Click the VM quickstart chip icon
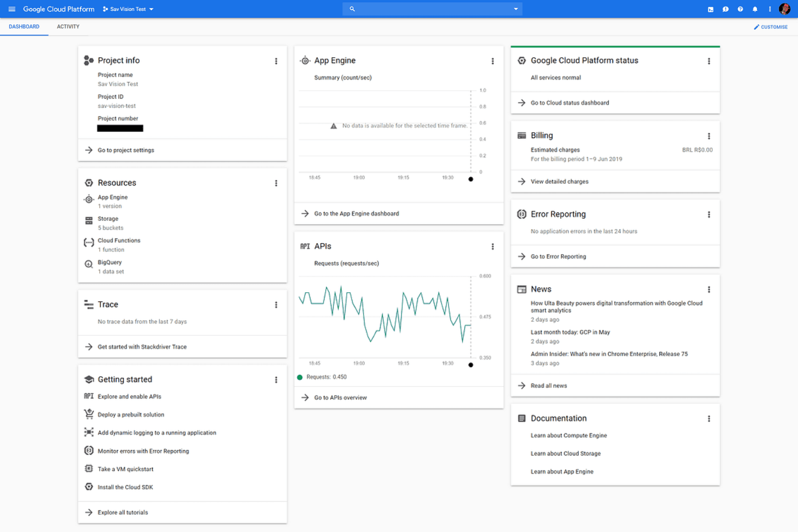This screenshot has height=532, width=798. pos(89,468)
